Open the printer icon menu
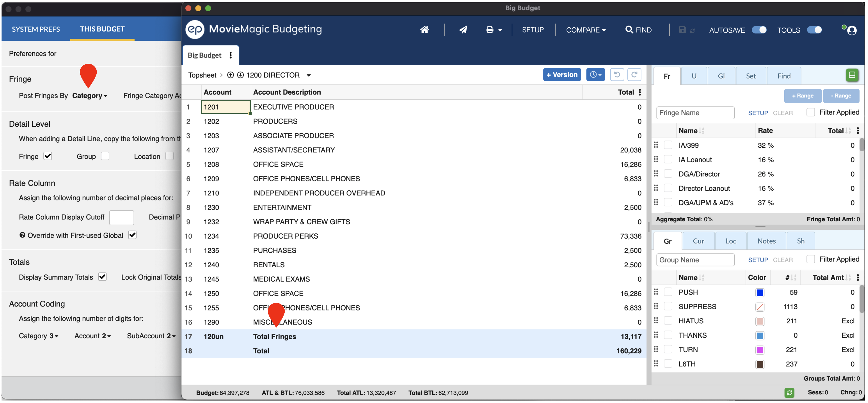This screenshot has height=403, width=868. click(x=490, y=30)
